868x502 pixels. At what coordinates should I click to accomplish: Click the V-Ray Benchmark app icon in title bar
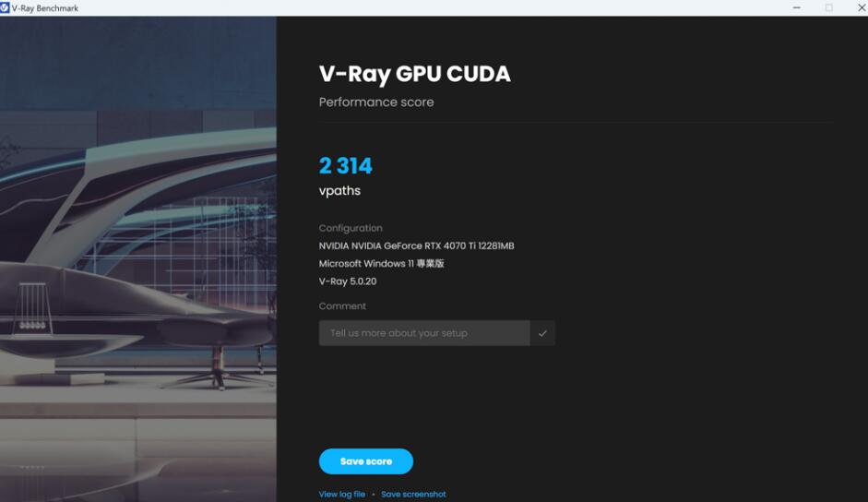(x=5, y=7)
